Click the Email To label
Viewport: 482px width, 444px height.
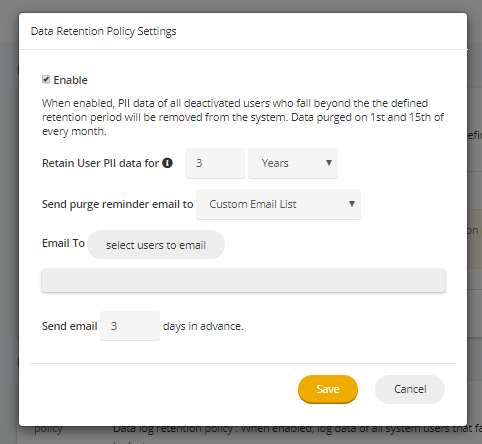tap(63, 243)
